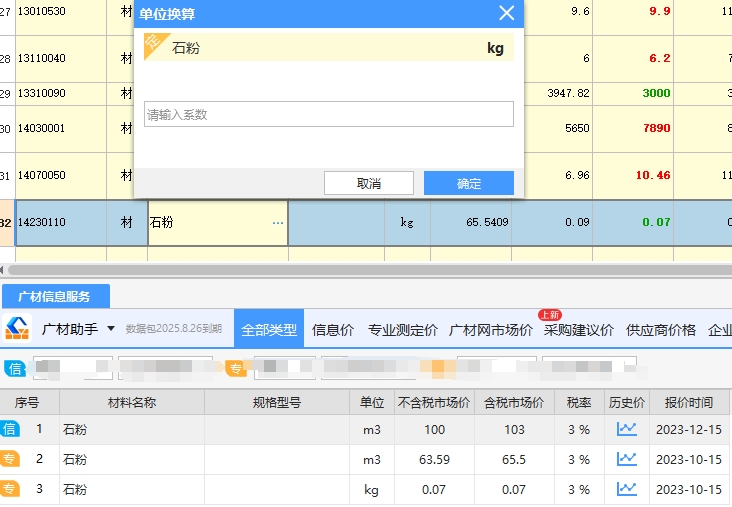Select the 广材信息服务 panel tab
The image size is (732, 507).
(x=56, y=296)
